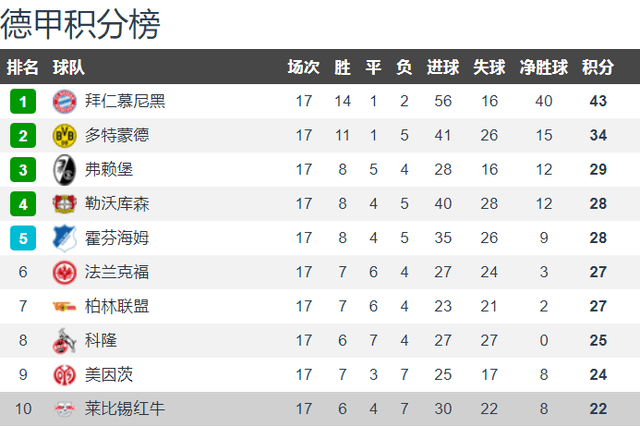Sort table by 净胜球 column header
The height and width of the screenshot is (427, 640).
[x=544, y=67]
